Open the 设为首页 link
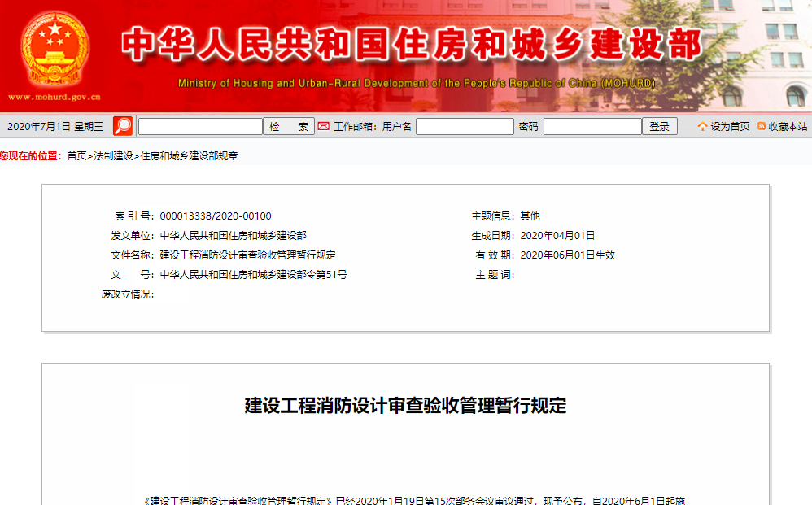812x505 pixels. (730, 127)
